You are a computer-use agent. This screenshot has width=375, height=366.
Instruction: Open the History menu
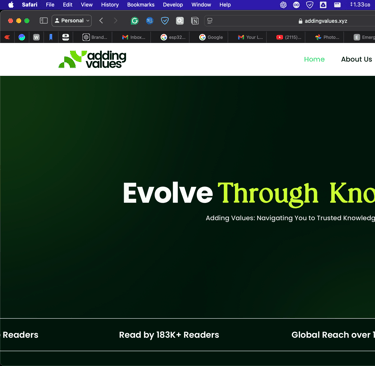pos(110,5)
